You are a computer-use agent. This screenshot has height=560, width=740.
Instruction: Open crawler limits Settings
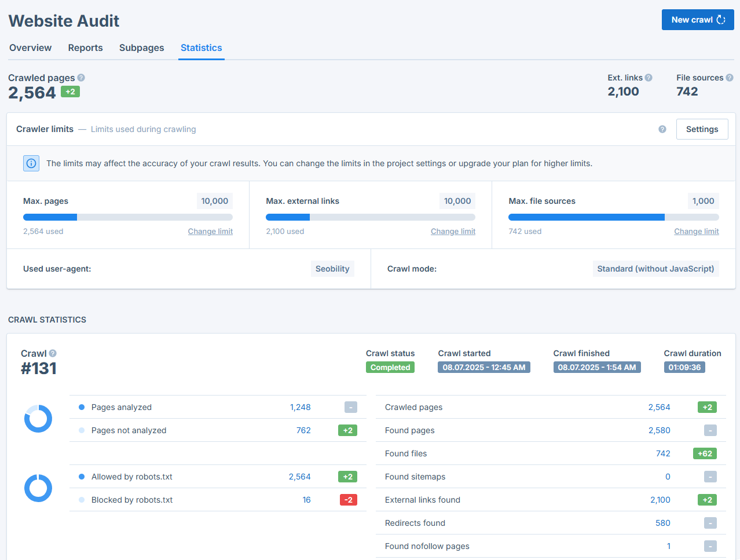[x=702, y=129]
